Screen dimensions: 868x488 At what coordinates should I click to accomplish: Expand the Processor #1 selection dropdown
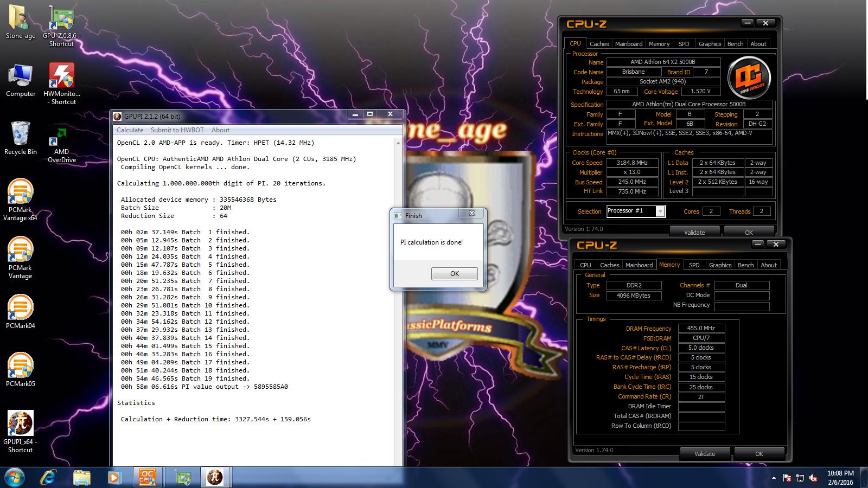tap(660, 211)
